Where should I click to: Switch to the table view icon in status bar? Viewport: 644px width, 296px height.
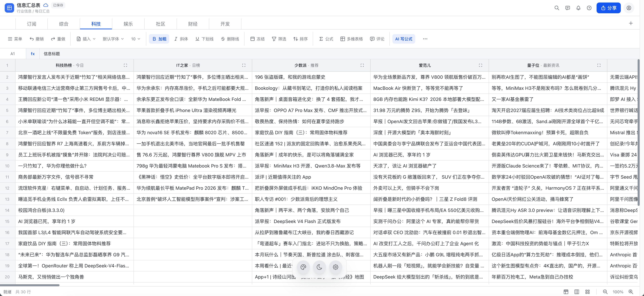566,292
